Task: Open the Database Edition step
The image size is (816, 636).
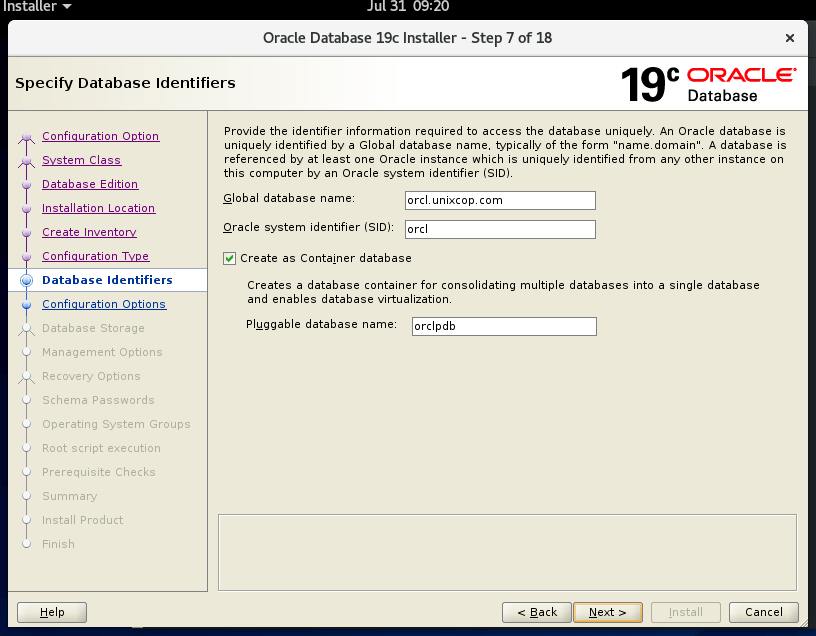Action: [x=90, y=184]
